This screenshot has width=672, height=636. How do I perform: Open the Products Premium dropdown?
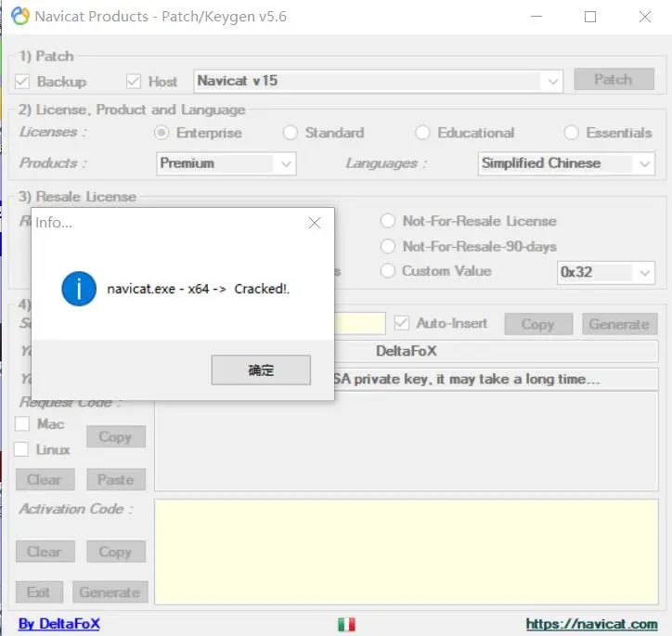pos(226,163)
